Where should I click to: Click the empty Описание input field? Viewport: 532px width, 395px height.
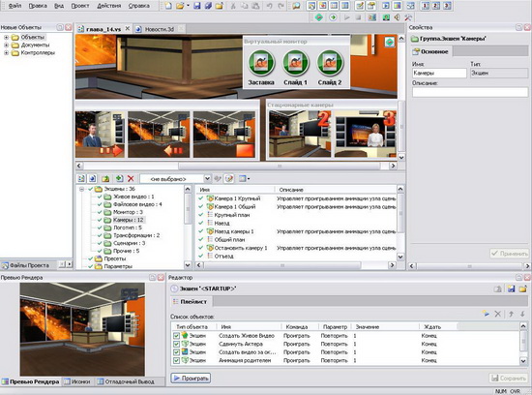[470, 92]
